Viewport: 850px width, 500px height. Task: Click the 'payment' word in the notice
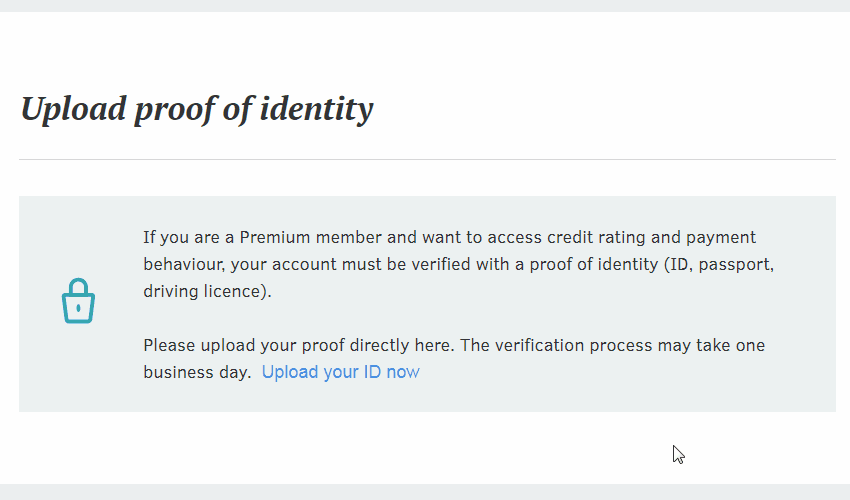click(x=720, y=238)
